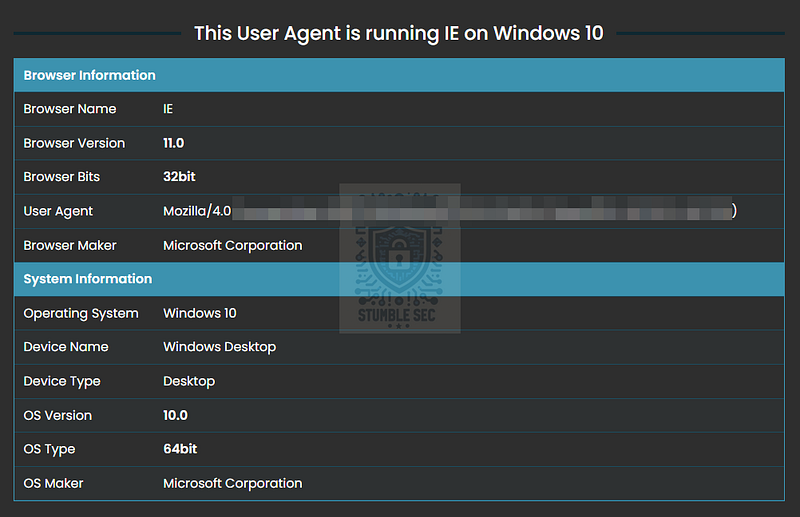This screenshot has width=800, height=517.
Task: Click the OS Version label
Action: (x=58, y=415)
